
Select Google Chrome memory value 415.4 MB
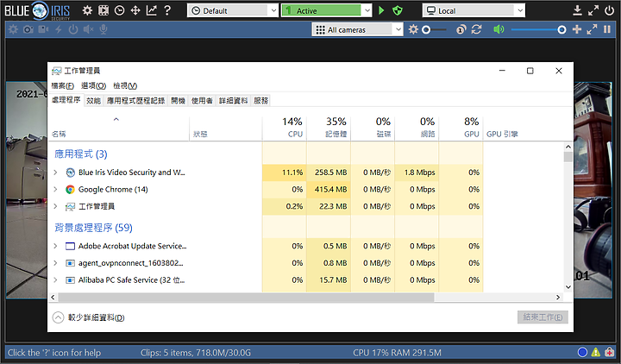coord(330,189)
